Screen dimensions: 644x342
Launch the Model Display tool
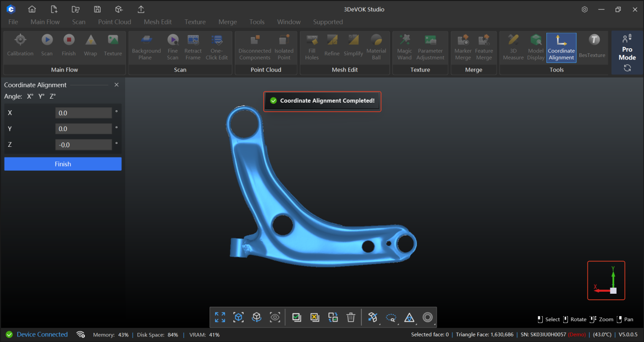click(x=535, y=47)
